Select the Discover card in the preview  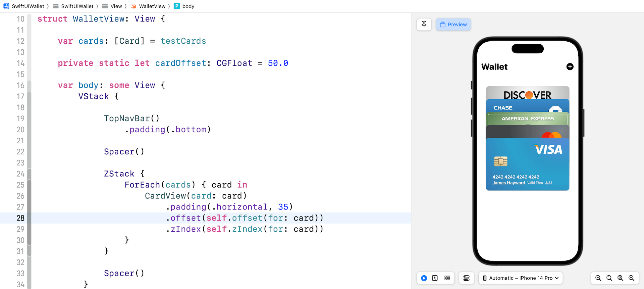tap(528, 93)
